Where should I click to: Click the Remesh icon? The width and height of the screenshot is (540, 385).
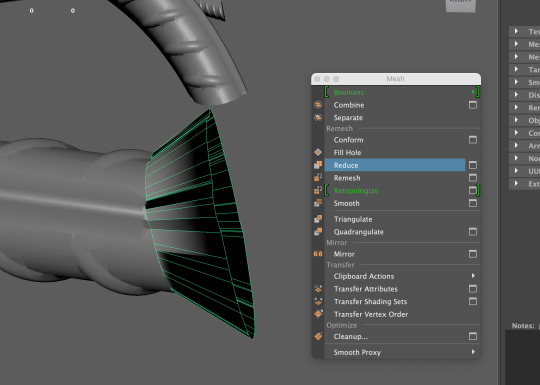click(318, 178)
